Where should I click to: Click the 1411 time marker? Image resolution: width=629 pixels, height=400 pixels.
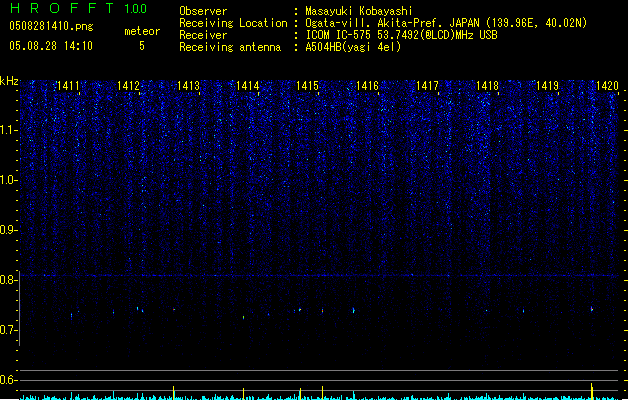pyautogui.click(x=68, y=86)
